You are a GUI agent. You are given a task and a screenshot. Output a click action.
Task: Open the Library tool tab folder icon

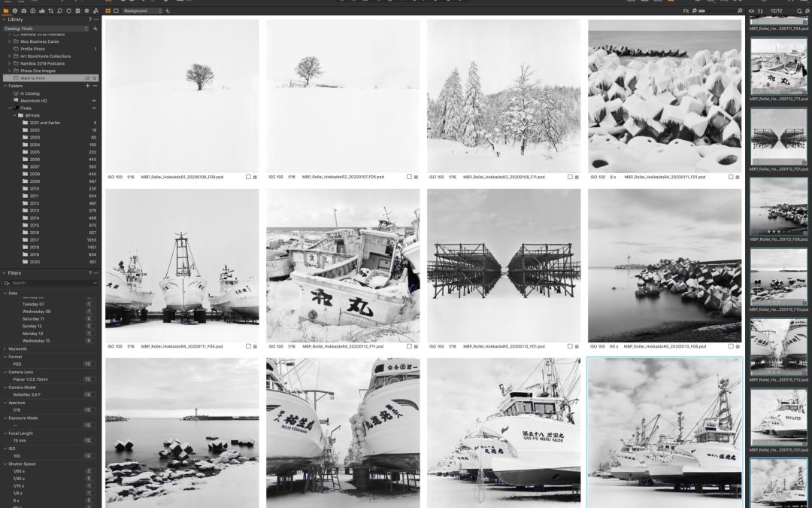(5, 11)
